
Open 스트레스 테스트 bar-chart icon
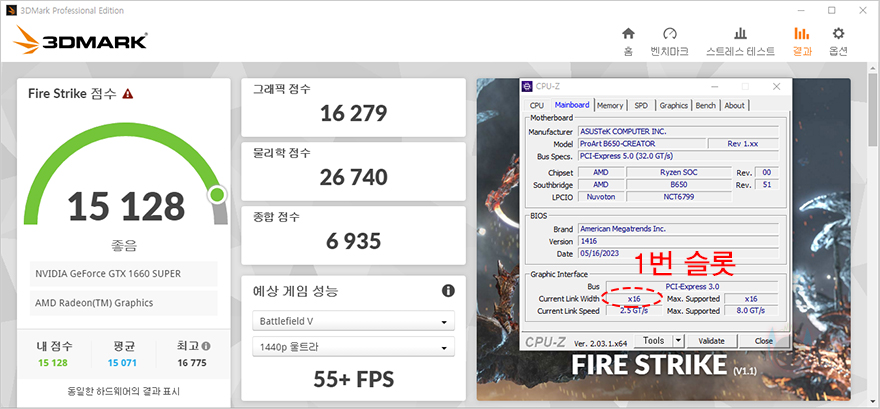[x=740, y=34]
